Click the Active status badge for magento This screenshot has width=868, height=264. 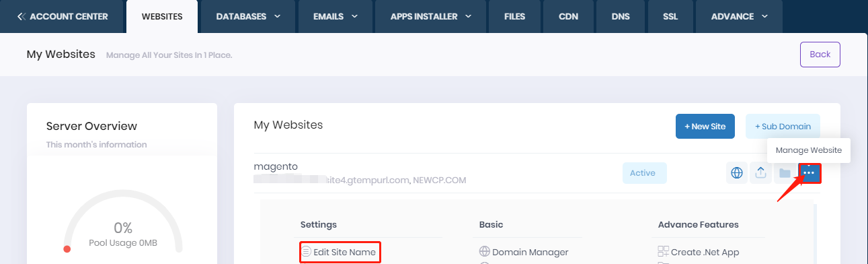point(644,173)
